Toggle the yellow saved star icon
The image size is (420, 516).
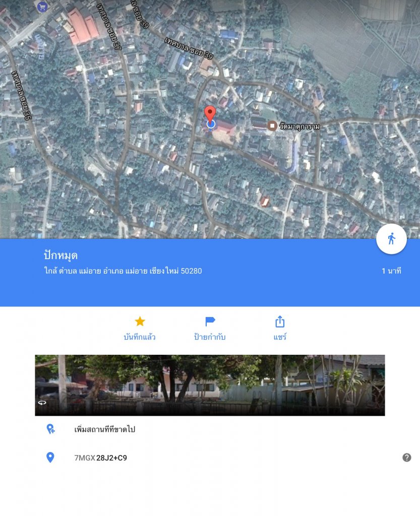140,321
